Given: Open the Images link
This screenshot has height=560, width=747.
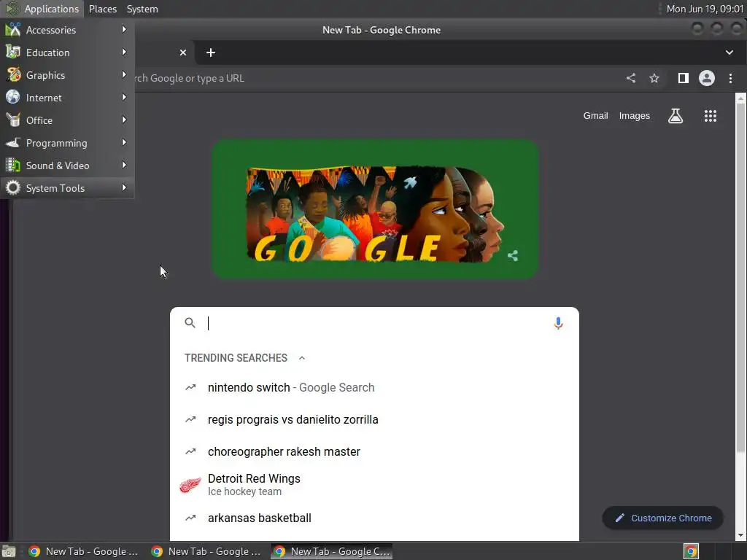Looking at the screenshot, I should pos(634,116).
